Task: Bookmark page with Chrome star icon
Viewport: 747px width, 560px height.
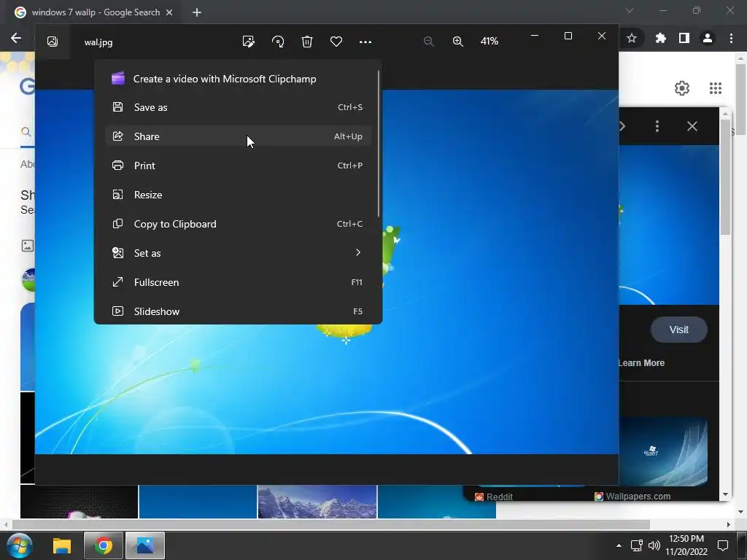Action: pos(632,38)
